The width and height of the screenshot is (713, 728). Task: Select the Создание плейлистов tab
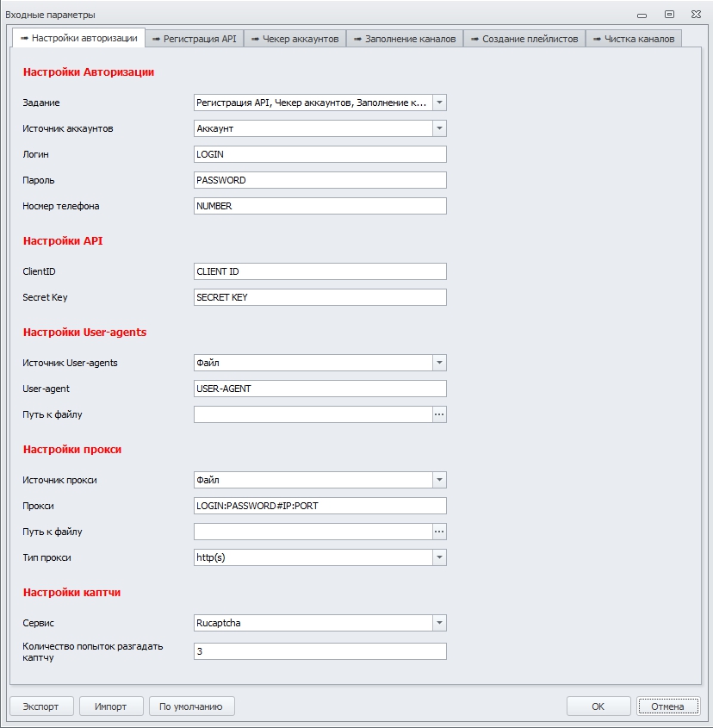point(524,39)
